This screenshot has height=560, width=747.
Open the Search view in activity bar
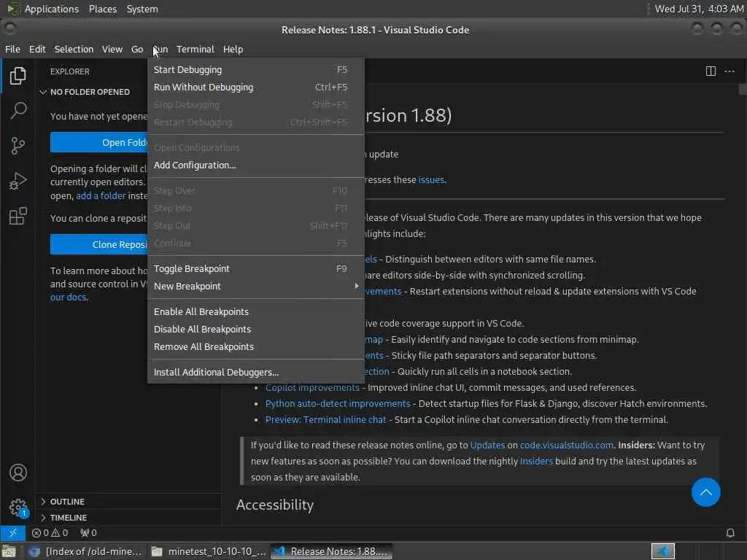click(18, 111)
